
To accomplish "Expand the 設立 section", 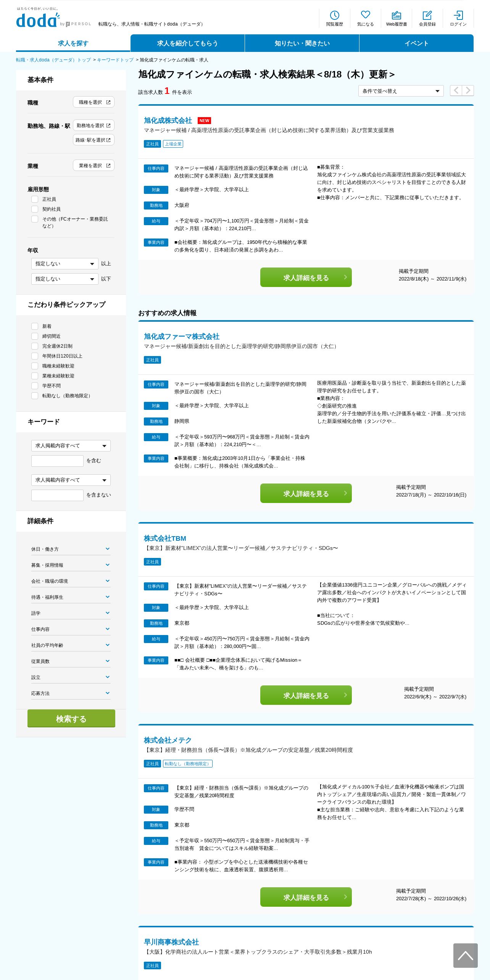I will [71, 677].
